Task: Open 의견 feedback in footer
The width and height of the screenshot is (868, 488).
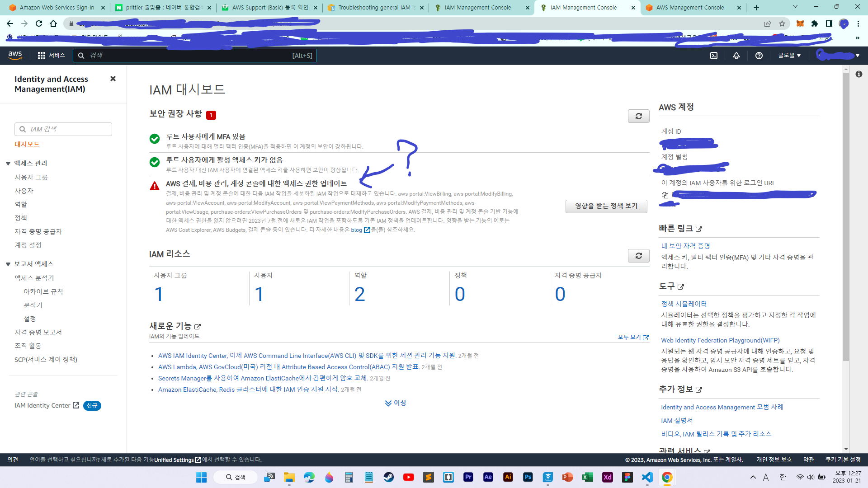Action: click(13, 460)
